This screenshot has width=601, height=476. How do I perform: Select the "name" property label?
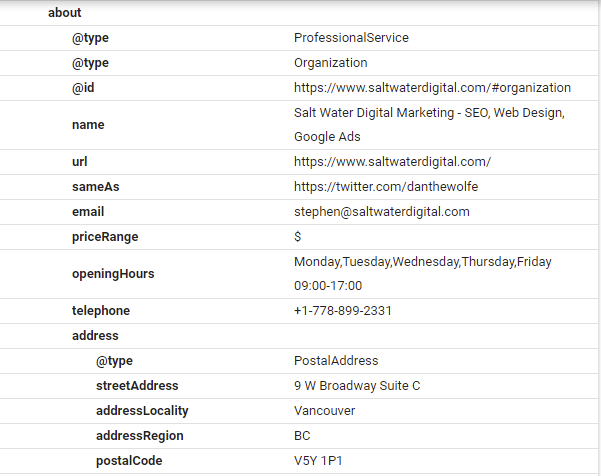pyautogui.click(x=88, y=125)
